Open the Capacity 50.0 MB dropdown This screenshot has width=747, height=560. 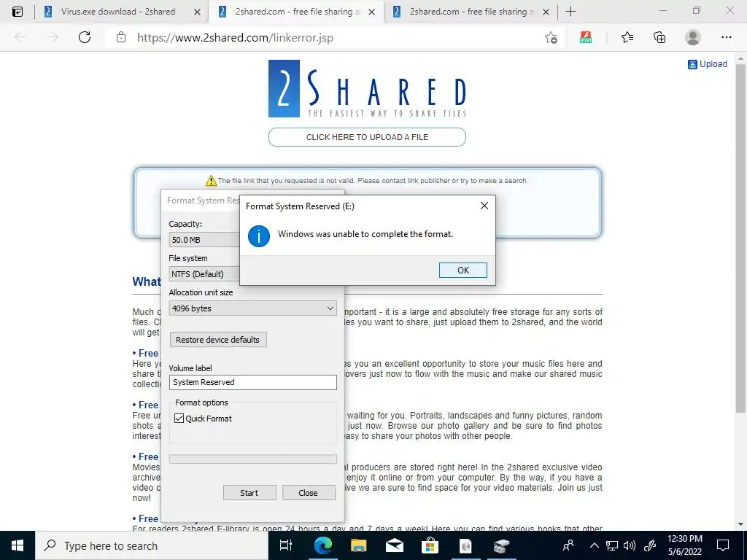click(x=204, y=239)
